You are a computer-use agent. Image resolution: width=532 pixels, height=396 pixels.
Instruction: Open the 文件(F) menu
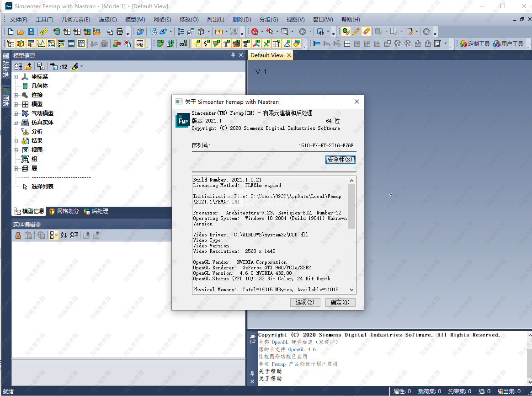pos(18,20)
